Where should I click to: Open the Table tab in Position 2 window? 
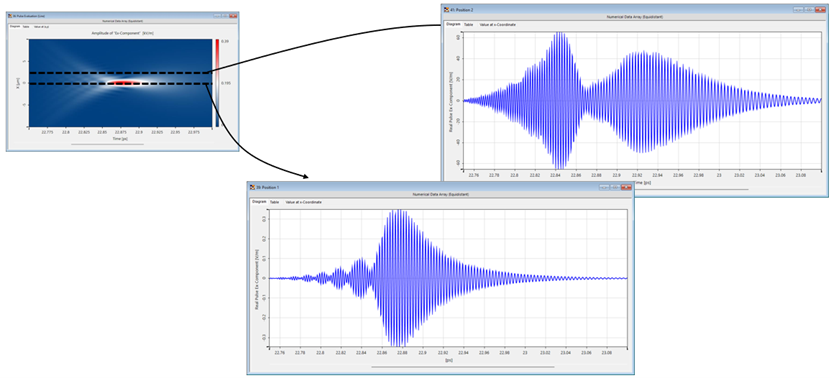[468, 24]
